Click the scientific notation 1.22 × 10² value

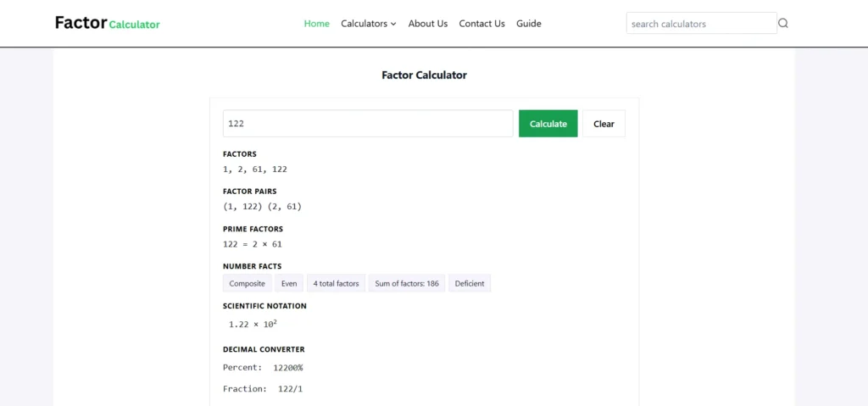(253, 324)
